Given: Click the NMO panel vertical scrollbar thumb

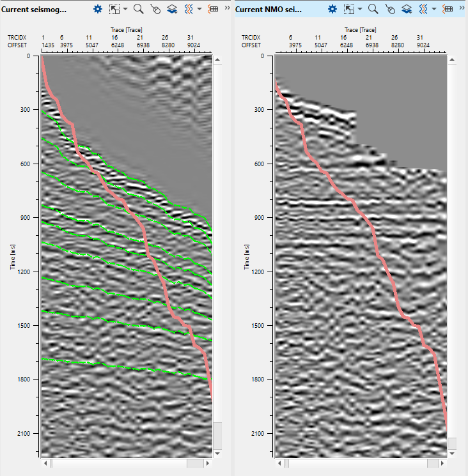Looking at the screenshot, I should click(453, 443).
